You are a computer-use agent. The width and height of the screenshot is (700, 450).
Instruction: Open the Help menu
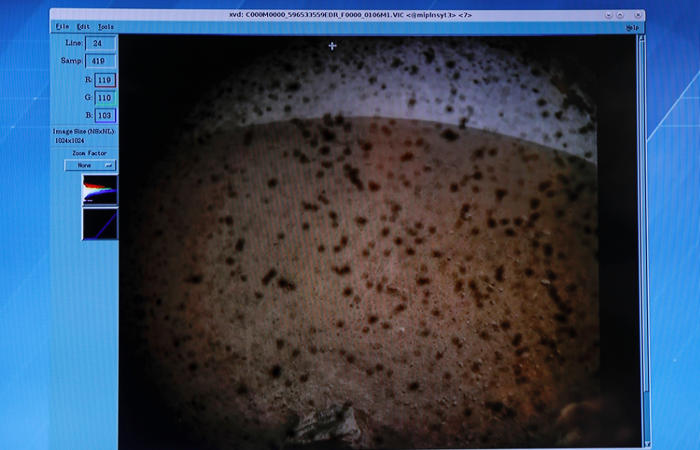coord(632,28)
